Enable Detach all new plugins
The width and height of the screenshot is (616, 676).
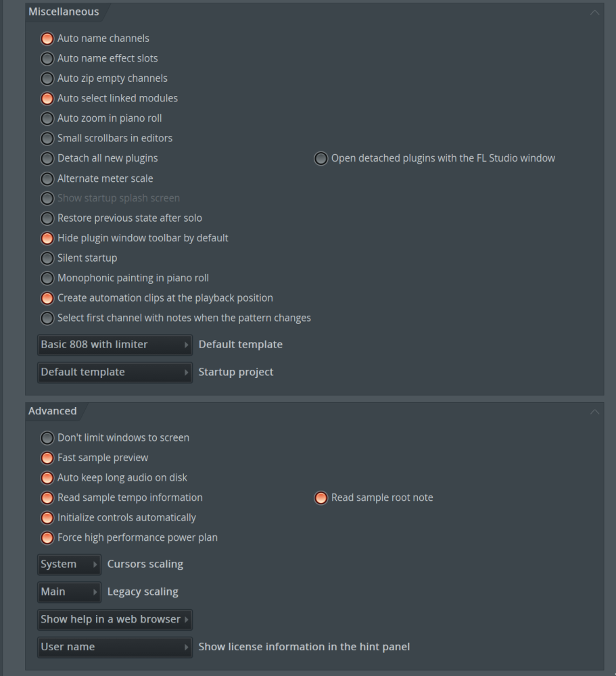[47, 158]
